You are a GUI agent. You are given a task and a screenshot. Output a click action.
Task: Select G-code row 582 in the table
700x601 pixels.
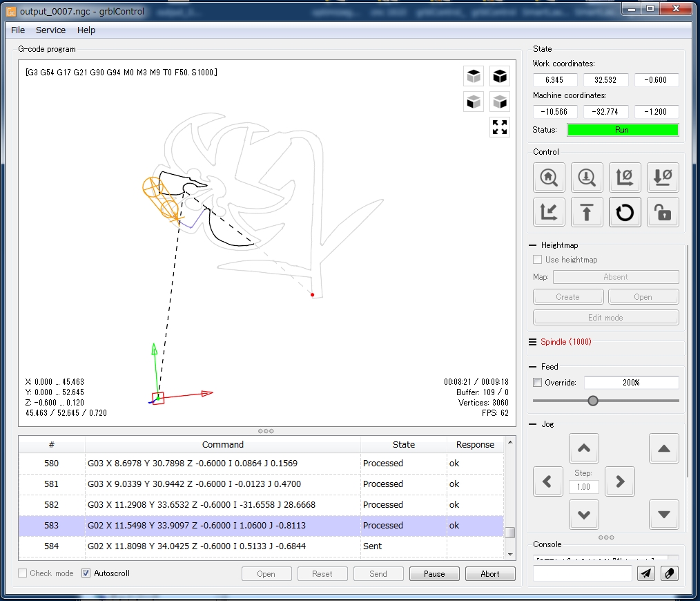tap(261, 505)
